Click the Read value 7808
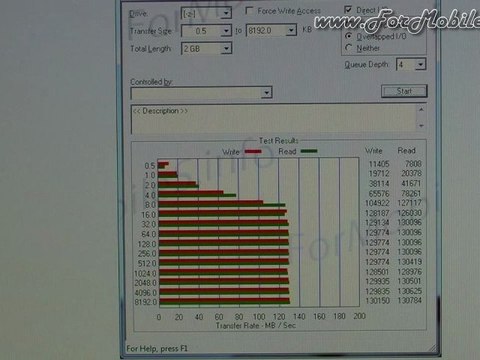The height and width of the screenshot is (360, 480). [413, 164]
